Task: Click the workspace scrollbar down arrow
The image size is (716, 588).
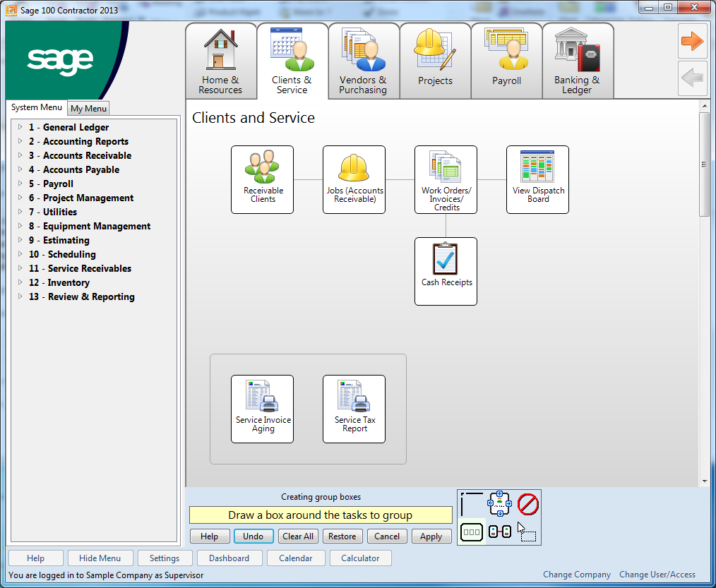Action: [704, 481]
